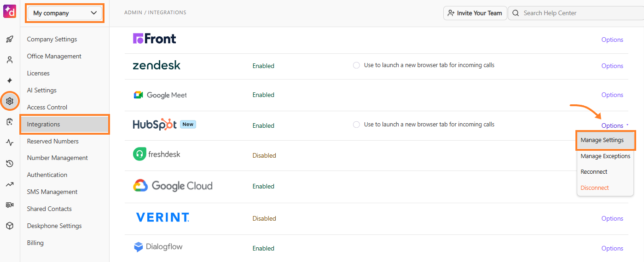Go to Company Settings
This screenshot has height=262, width=644.
pos(52,39)
